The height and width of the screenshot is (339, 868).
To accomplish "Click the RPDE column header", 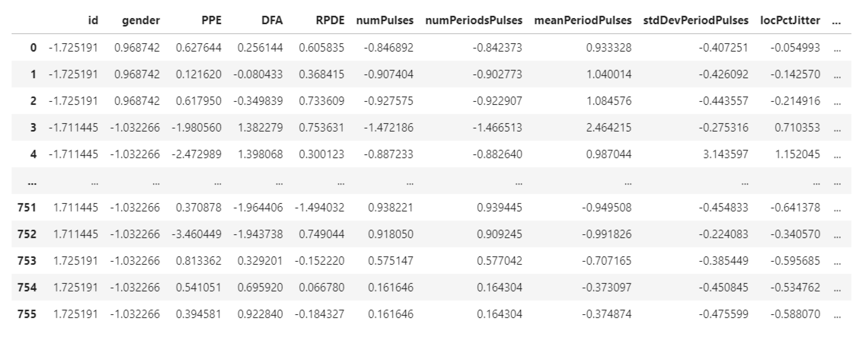I will tap(330, 21).
